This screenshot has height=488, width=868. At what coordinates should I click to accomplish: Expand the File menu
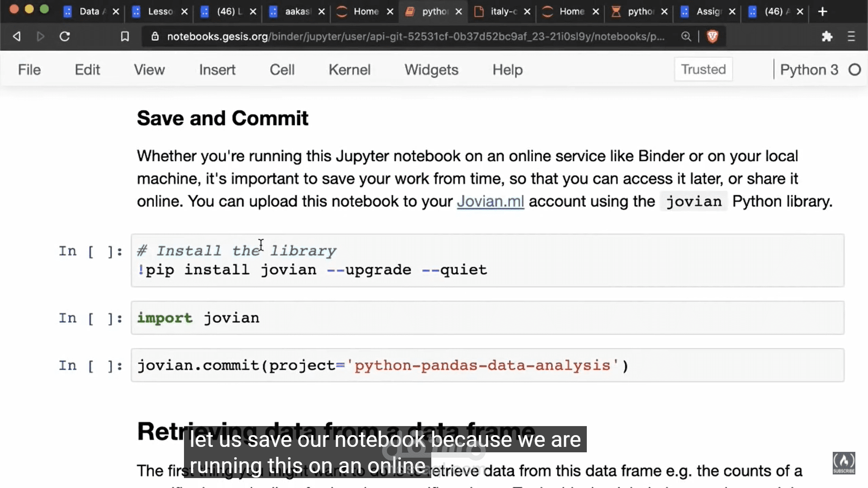[29, 70]
